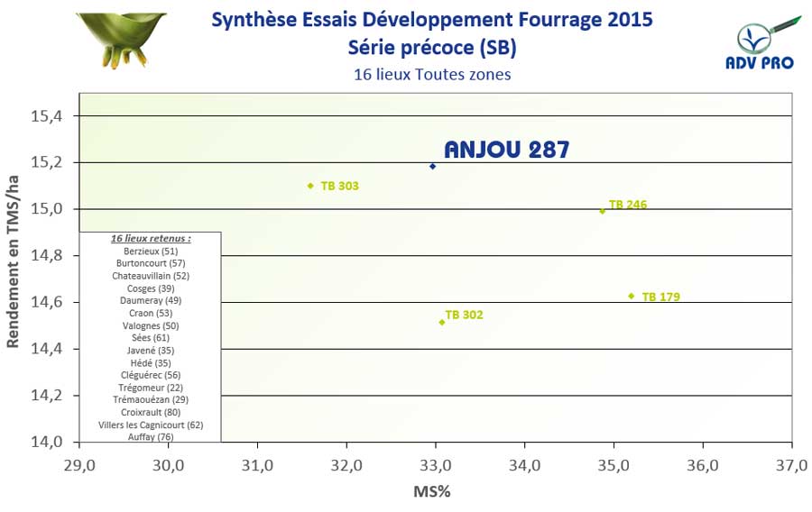The image size is (812, 512).
Task: Click the Série précoce (SB) subtitle
Action: point(431,47)
